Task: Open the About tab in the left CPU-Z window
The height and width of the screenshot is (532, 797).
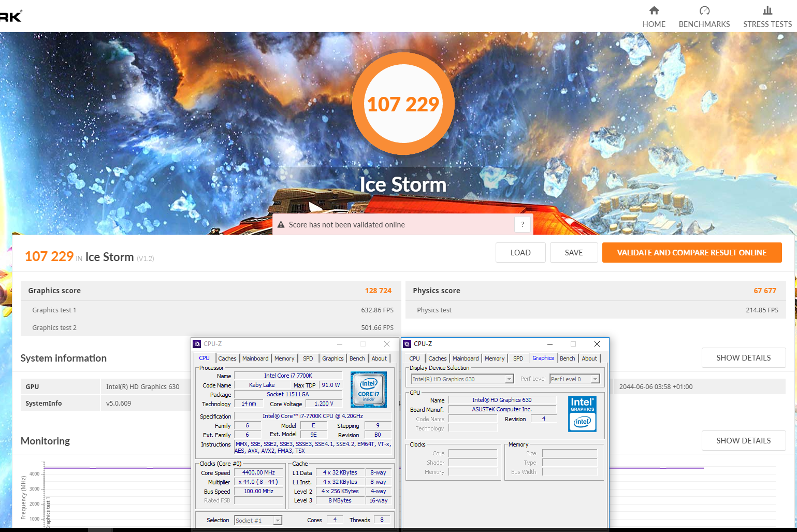Action: [x=379, y=358]
